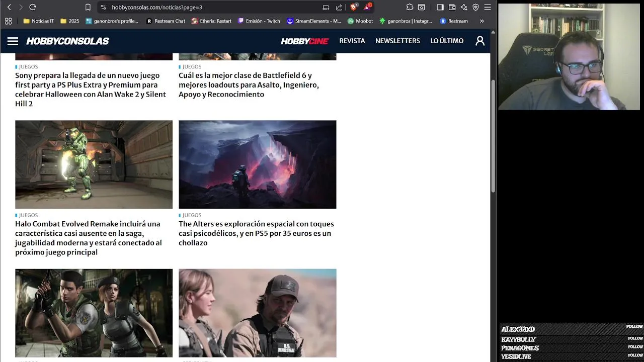
Task: Click the ALEX33XD username
Action: (x=518, y=329)
